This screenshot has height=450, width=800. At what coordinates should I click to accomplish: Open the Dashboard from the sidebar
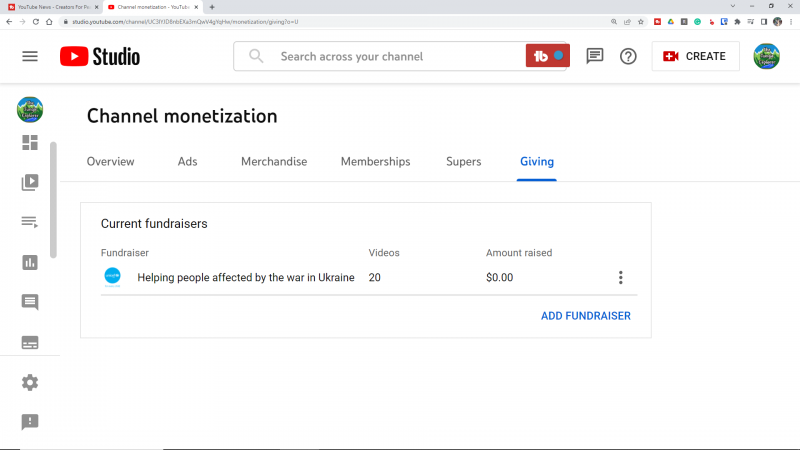pos(30,142)
